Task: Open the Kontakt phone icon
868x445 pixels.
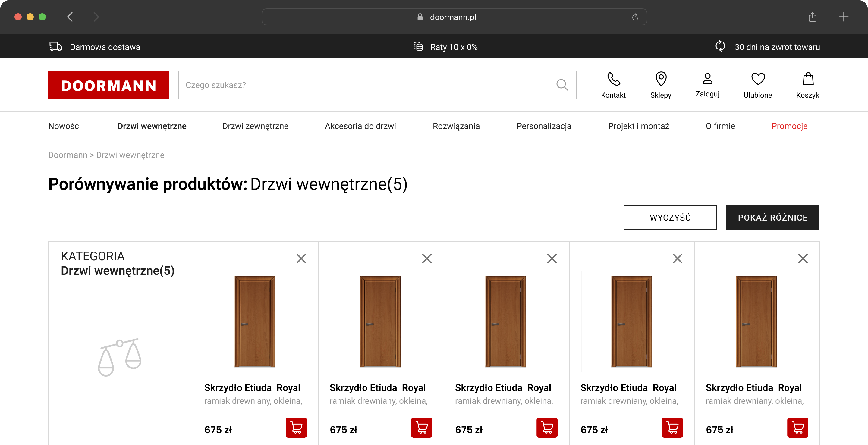Action: pos(613,80)
